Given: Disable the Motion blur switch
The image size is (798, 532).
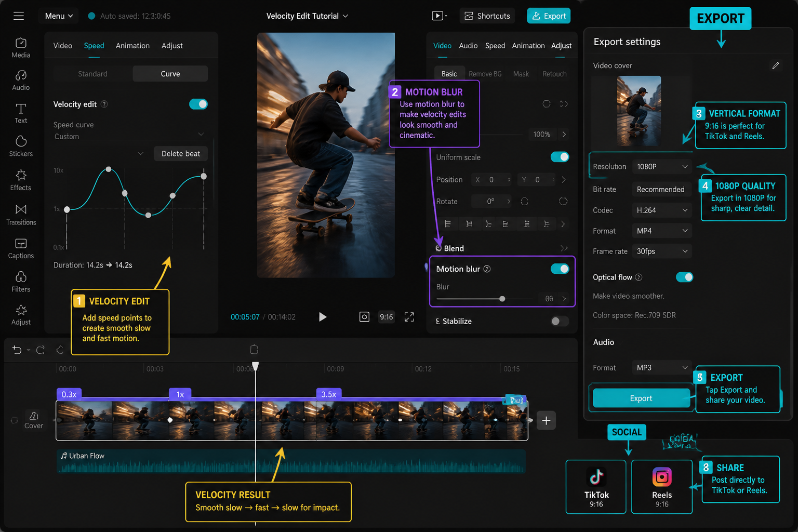Looking at the screenshot, I should [560, 269].
